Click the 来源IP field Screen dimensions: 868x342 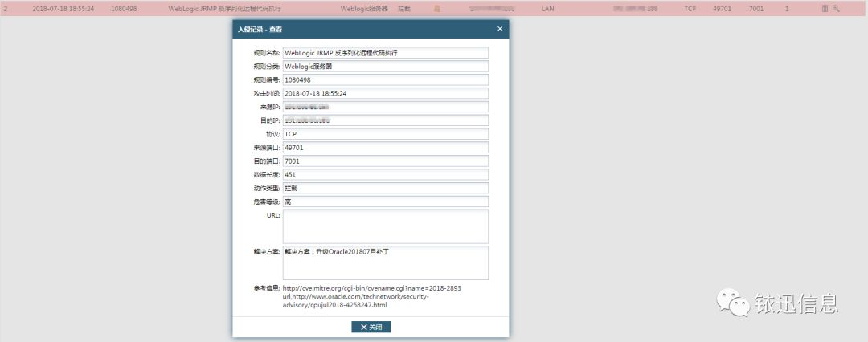(x=385, y=107)
